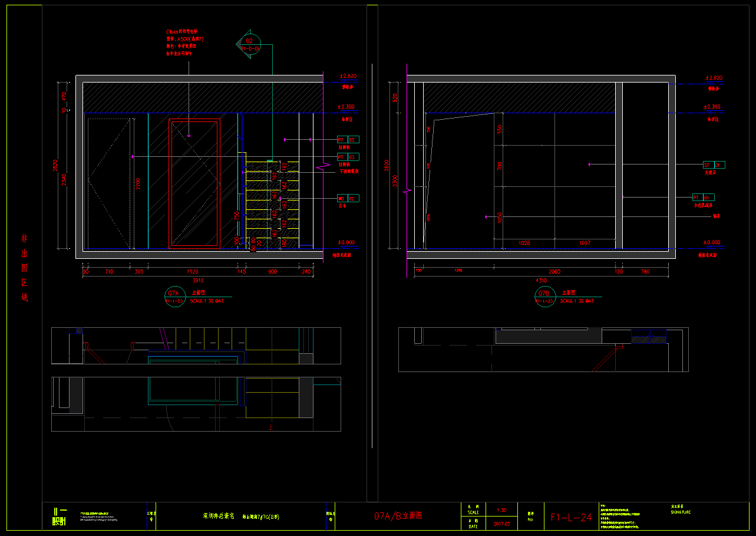This screenshot has width=756, height=536.
Task: Click the 700 vertical dimension in 07B
Action: point(499,166)
